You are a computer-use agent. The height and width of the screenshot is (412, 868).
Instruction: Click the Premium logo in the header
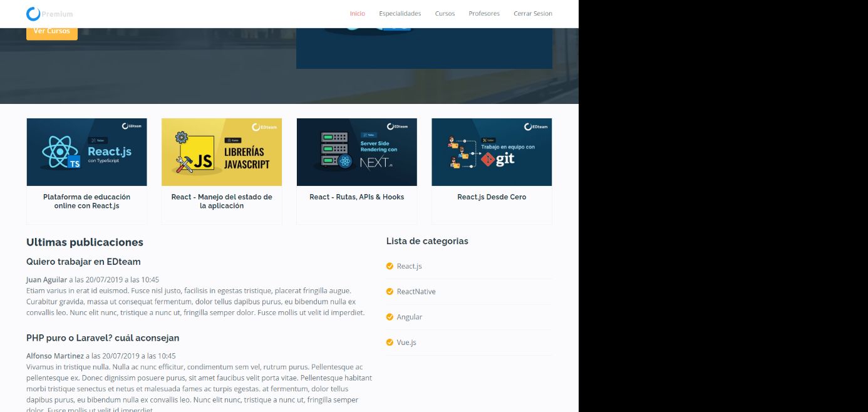pyautogui.click(x=49, y=14)
